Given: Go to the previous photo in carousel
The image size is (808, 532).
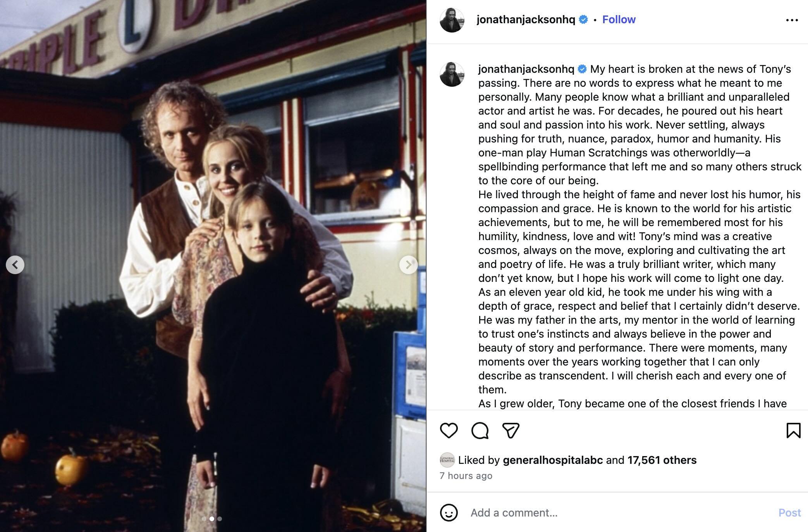Looking at the screenshot, I should (15, 265).
